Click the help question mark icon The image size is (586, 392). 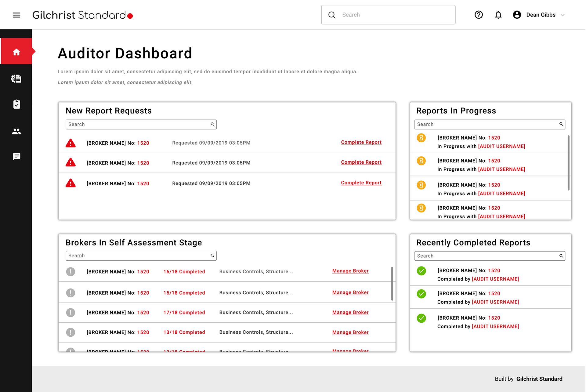(478, 15)
